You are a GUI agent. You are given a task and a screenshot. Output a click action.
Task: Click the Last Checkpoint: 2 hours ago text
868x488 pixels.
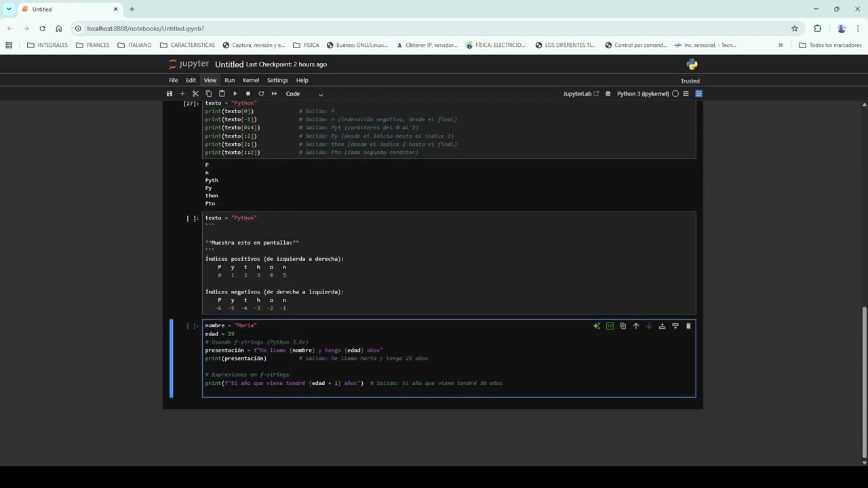286,64
